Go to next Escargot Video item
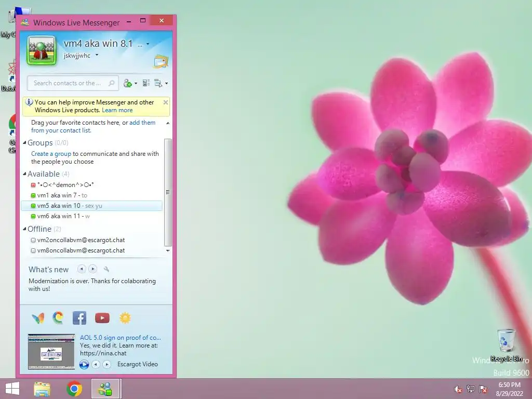532x399 pixels. pyautogui.click(x=107, y=364)
